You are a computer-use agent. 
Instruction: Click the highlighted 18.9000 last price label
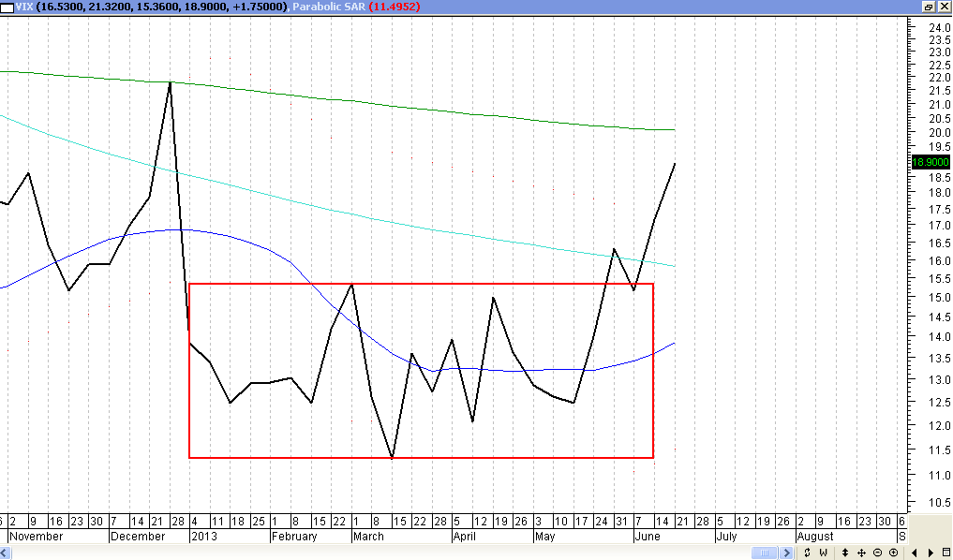[931, 162]
